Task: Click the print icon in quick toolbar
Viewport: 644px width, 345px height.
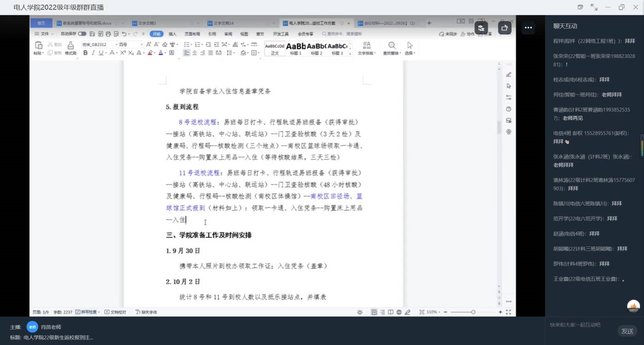Action: pos(108,34)
